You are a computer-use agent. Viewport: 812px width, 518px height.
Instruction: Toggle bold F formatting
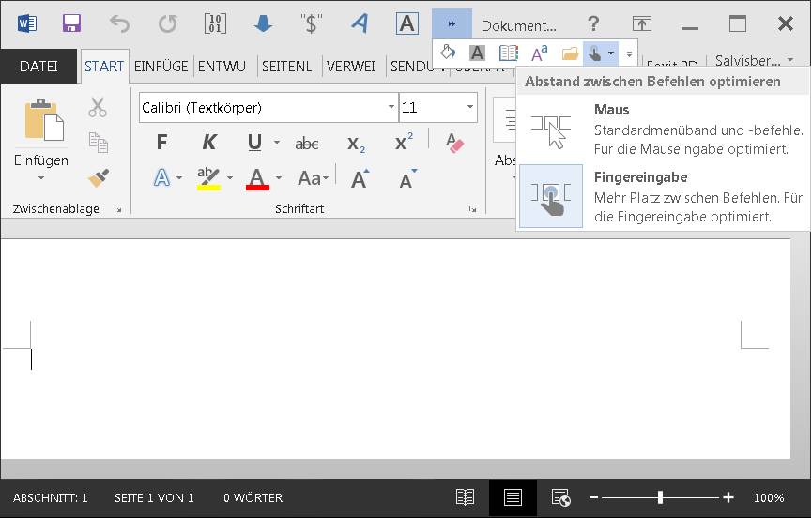coord(161,142)
